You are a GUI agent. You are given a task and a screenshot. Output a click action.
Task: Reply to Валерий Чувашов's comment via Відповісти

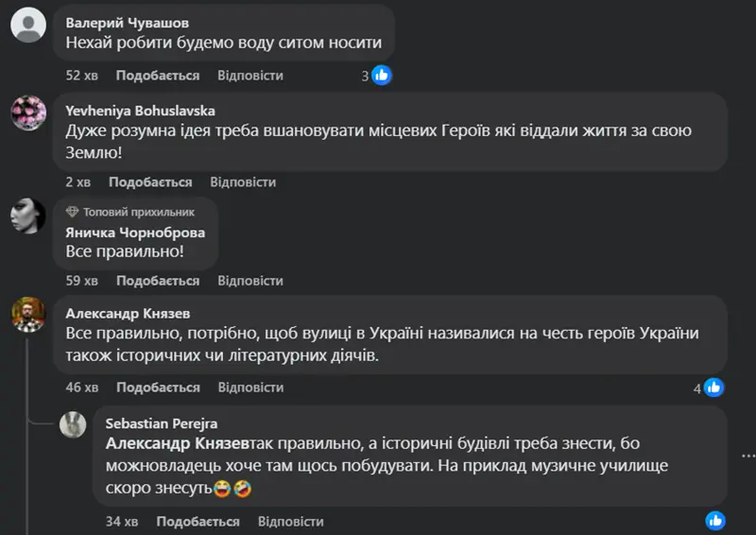[250, 76]
